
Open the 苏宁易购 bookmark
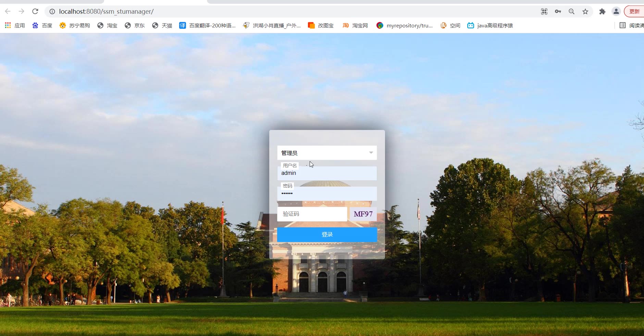pyautogui.click(x=74, y=25)
